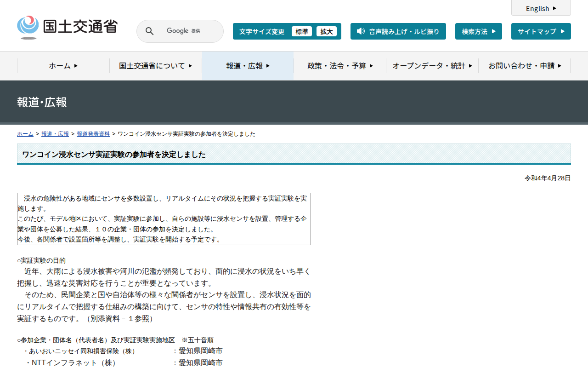The width and height of the screenshot is (588, 368).
Task: Set text size to 標準
Action: coord(302,31)
